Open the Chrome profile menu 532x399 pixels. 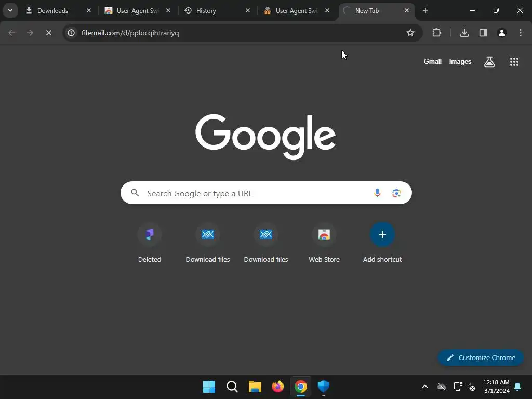(x=502, y=33)
